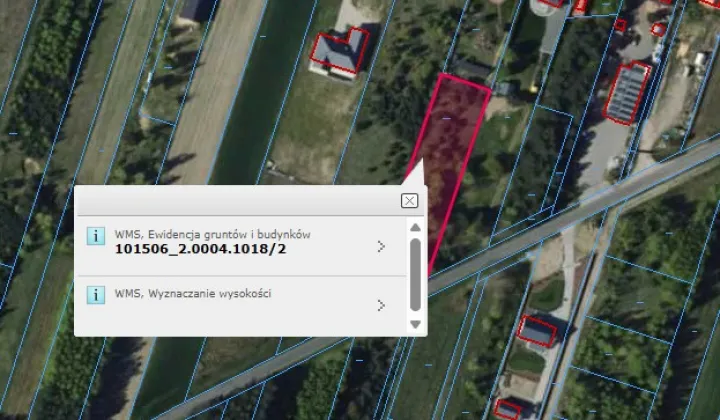Click popup scrollbar down arrow

(x=415, y=324)
